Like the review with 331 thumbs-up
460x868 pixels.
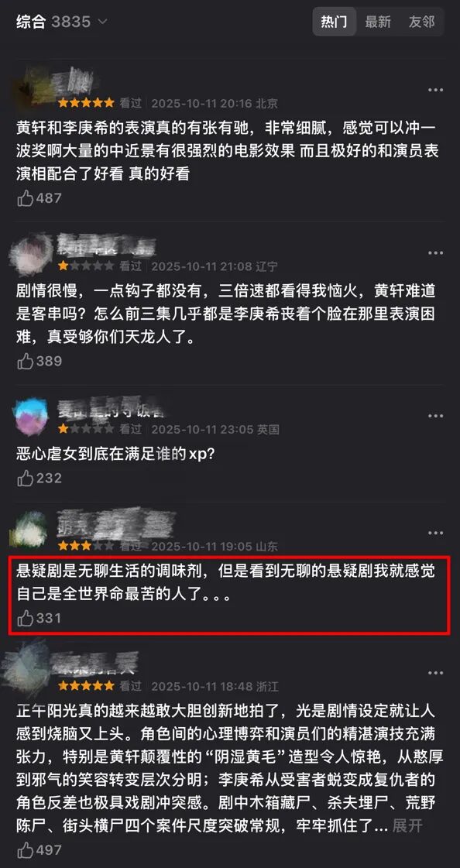39,618
